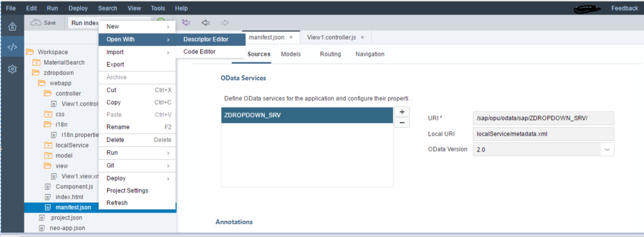The width and height of the screenshot is (644, 237).
Task: Expand the localService folder
Action: point(48,145)
